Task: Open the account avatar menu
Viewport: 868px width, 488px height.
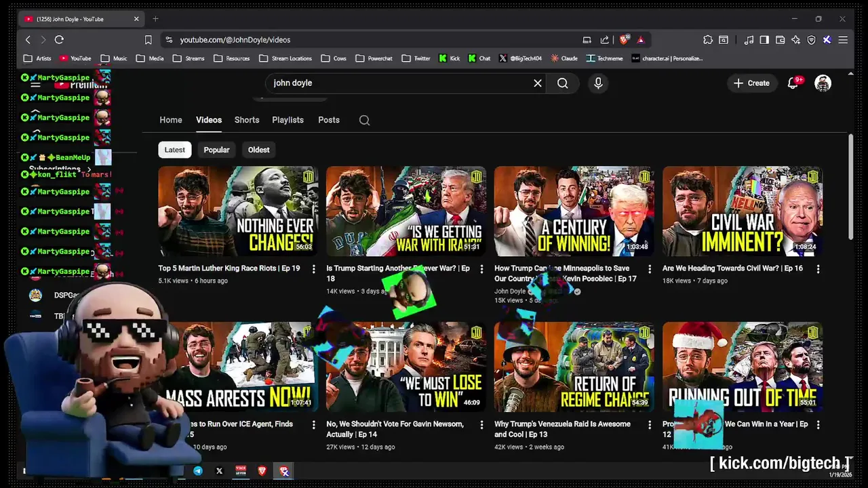Action: pyautogui.click(x=823, y=83)
